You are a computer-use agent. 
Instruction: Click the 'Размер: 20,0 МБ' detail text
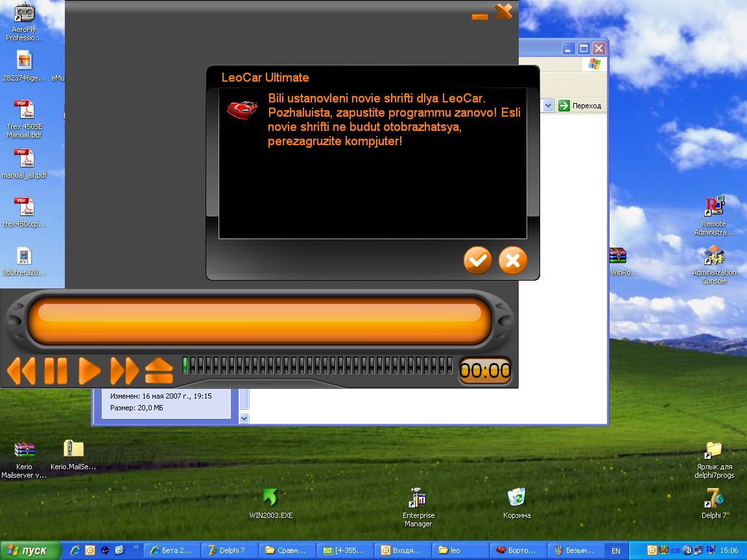[137, 408]
